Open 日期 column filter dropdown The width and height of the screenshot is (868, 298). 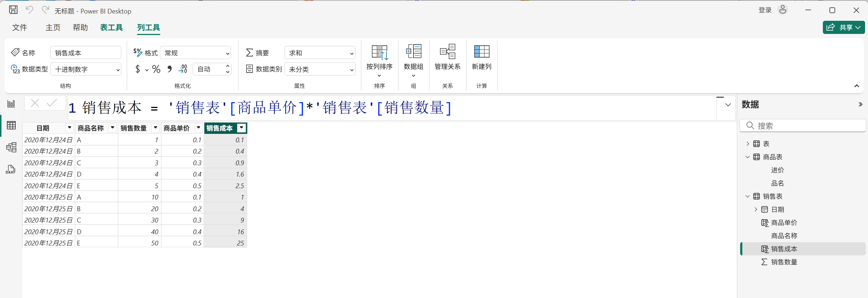(69, 128)
